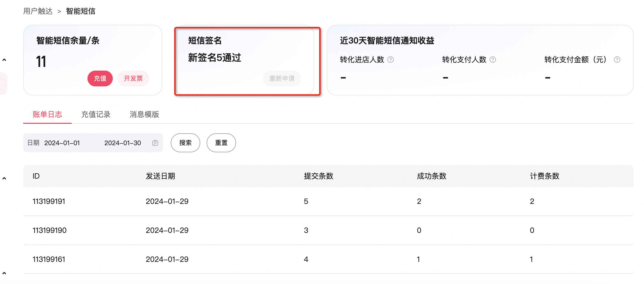The height and width of the screenshot is (284, 644).
Task: Select the start date 2024-01-01 field
Action: [x=62, y=143]
